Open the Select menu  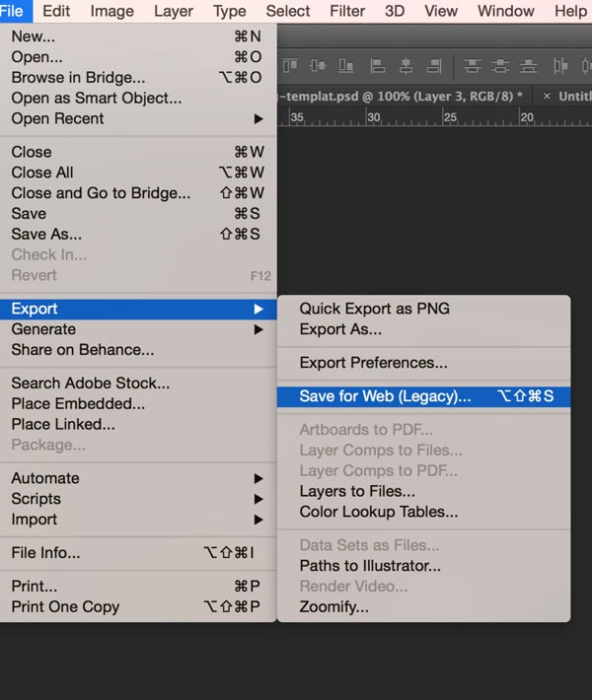(288, 11)
